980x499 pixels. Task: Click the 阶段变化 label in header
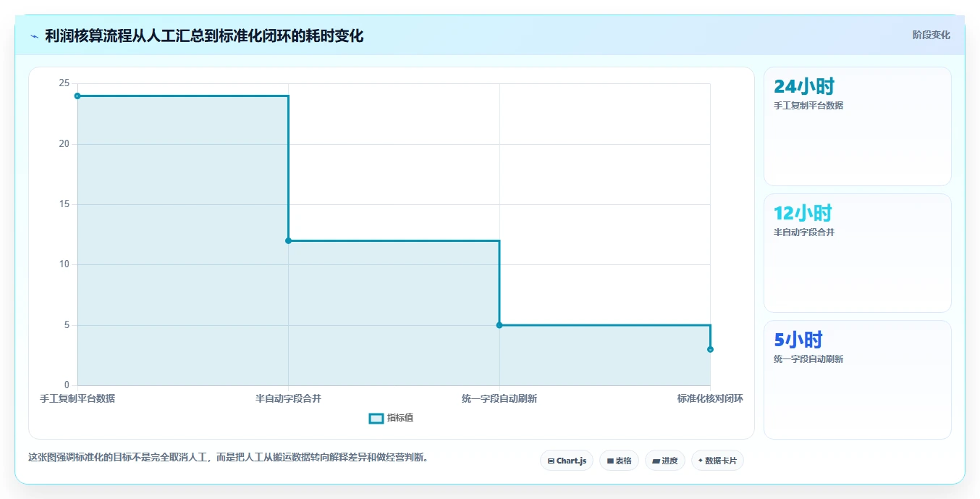coord(931,35)
